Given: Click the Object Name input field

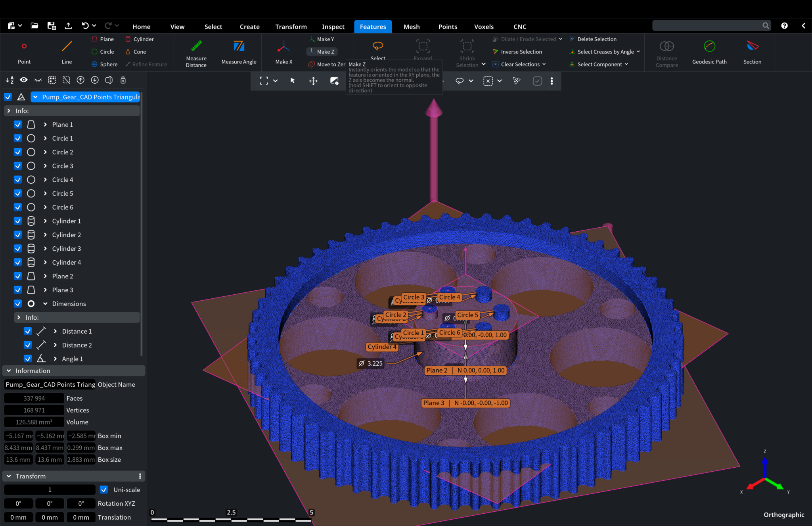Looking at the screenshot, I should 50,384.
